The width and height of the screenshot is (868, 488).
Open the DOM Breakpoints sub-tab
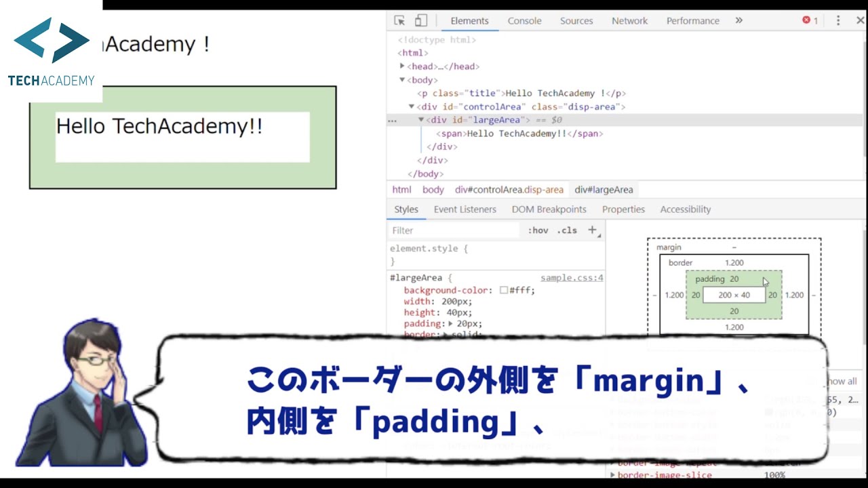549,209
